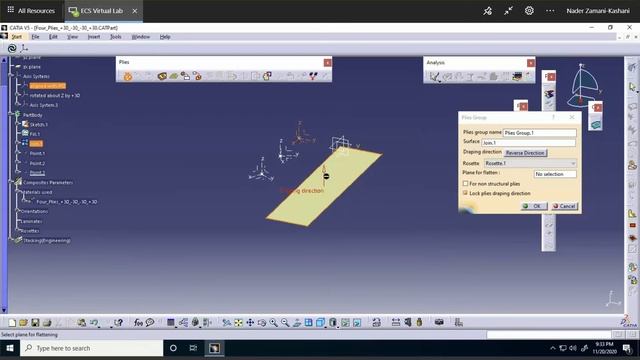Click the Open file folder icon
Image resolution: width=640 pixels, height=360 pixels.
[x=23, y=323]
